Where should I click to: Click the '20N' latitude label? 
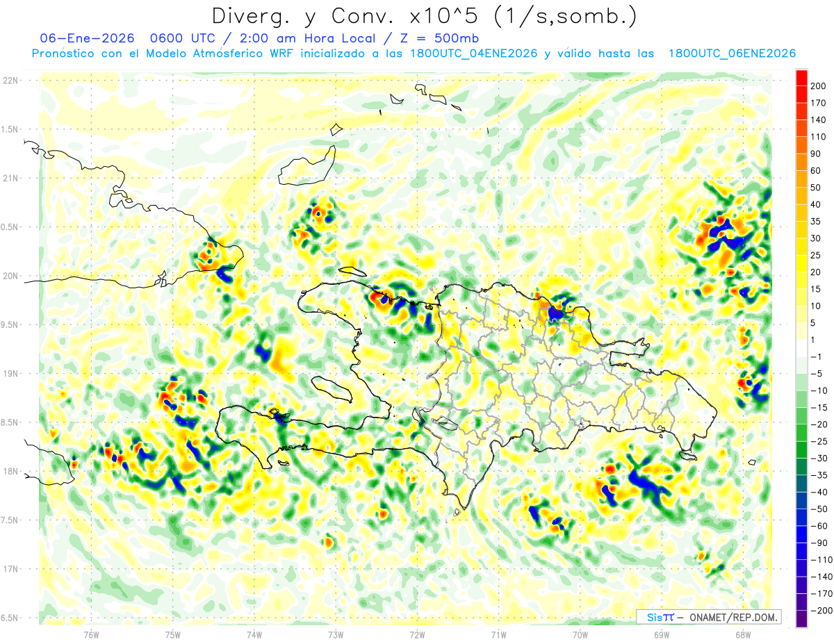coord(10,276)
